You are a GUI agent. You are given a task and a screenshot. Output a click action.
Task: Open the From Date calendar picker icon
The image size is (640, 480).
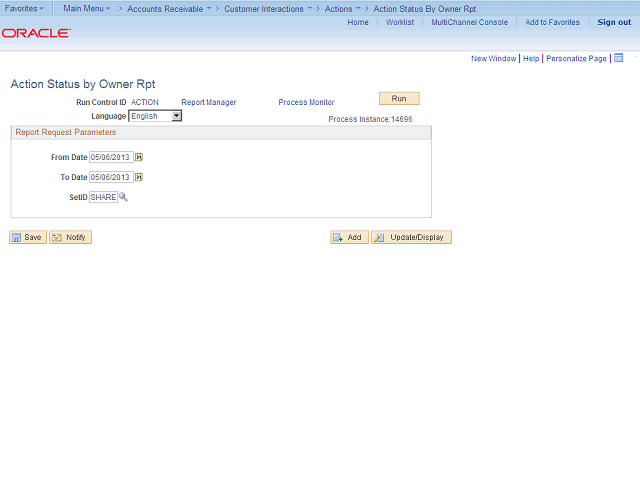(139, 157)
